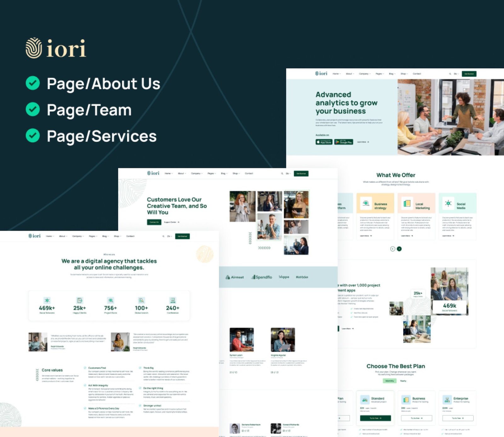The image size is (504, 437).
Task: Click Customers First checkmark in Core values
Action: [85, 368]
